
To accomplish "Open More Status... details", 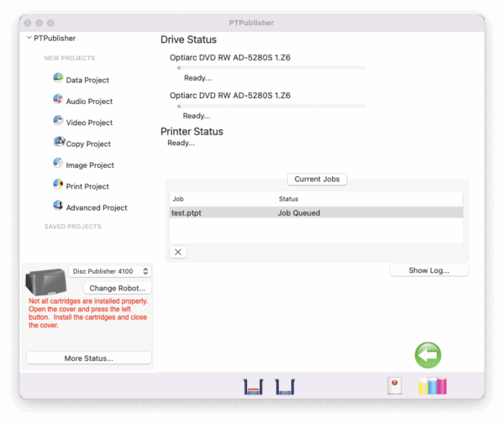I will (89, 358).
